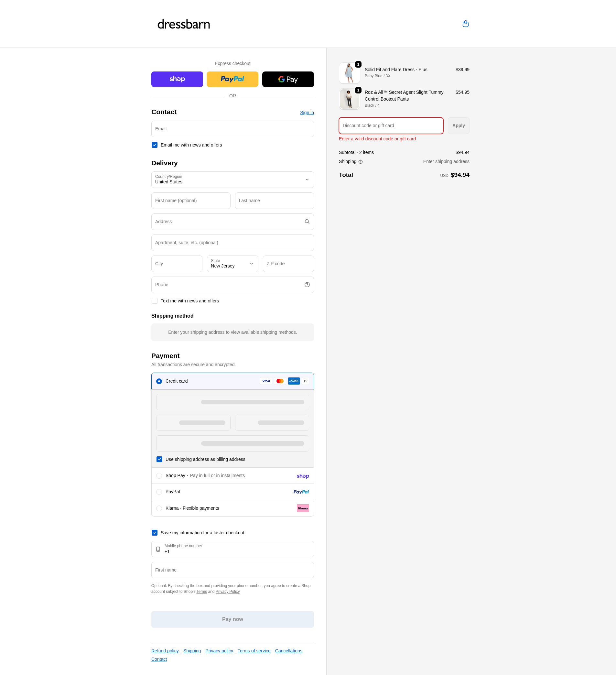Open the Refund policy link
The height and width of the screenshot is (675, 616).
[165, 650]
